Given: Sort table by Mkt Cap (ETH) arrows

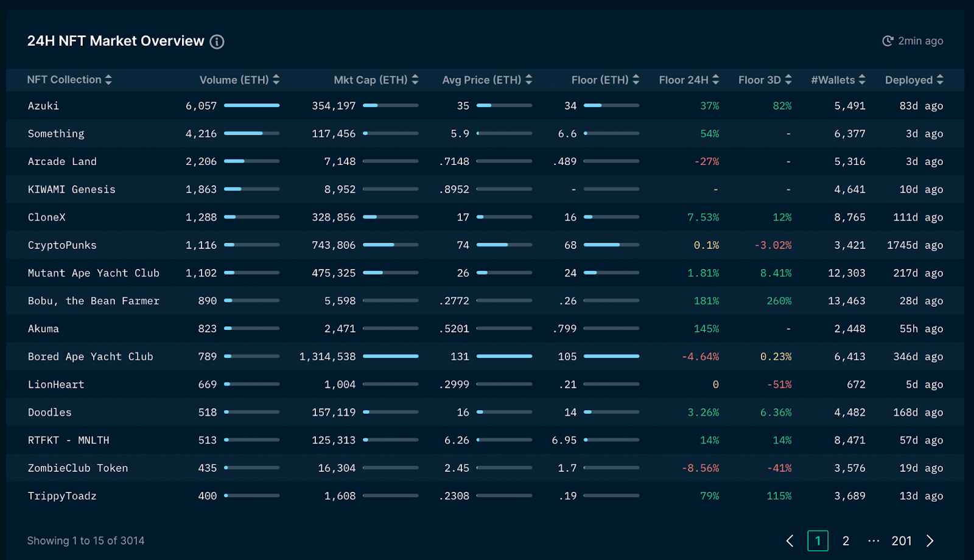Looking at the screenshot, I should [415, 80].
